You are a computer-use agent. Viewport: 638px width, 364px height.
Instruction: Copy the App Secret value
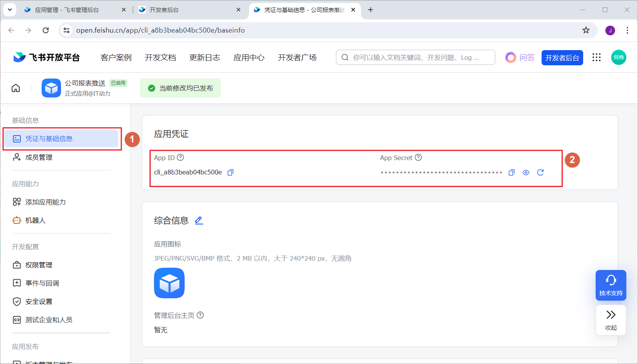tap(512, 172)
